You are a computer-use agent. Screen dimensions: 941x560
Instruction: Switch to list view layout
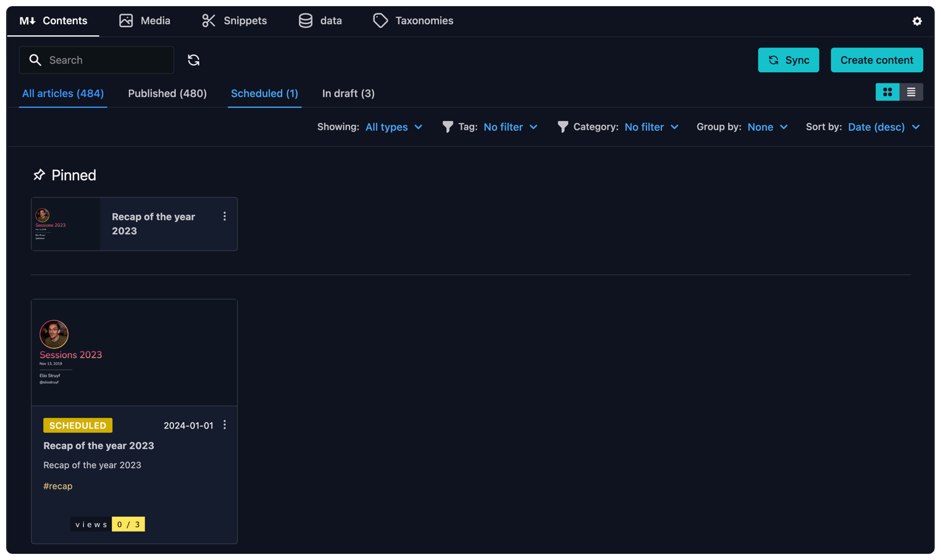pyautogui.click(x=911, y=92)
